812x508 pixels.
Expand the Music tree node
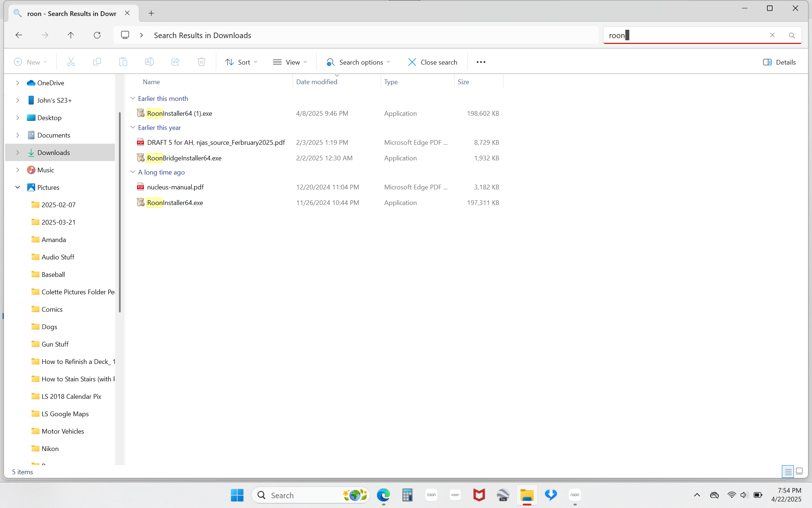17,170
